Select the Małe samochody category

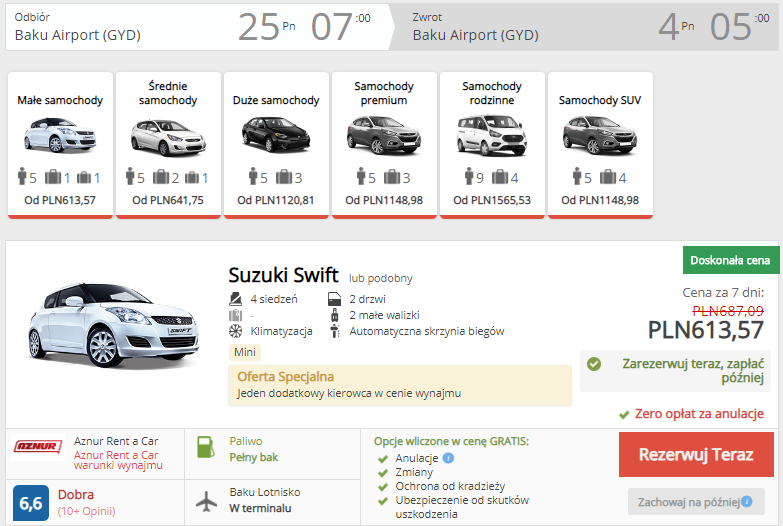tap(60, 144)
